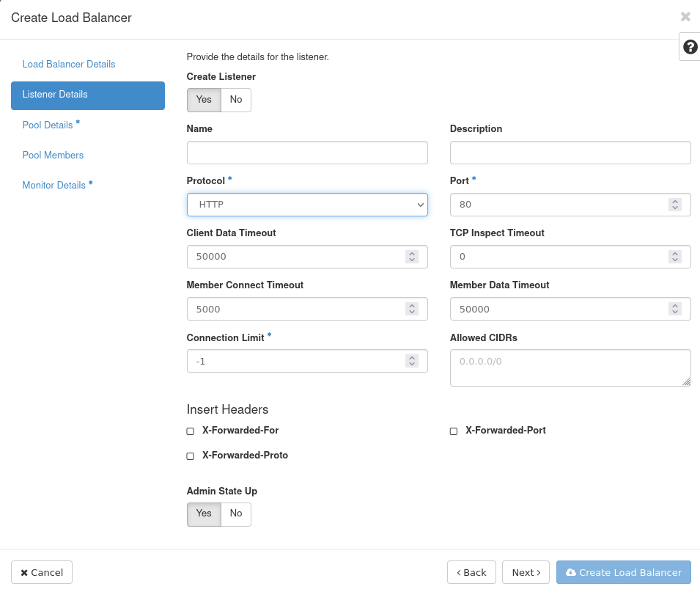The image size is (700, 592).
Task: Click the Next button
Action: tap(526, 572)
